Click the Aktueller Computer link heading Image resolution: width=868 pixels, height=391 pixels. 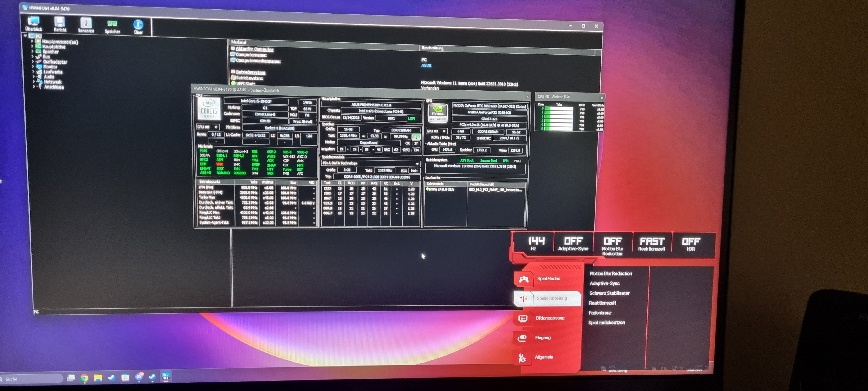click(254, 49)
